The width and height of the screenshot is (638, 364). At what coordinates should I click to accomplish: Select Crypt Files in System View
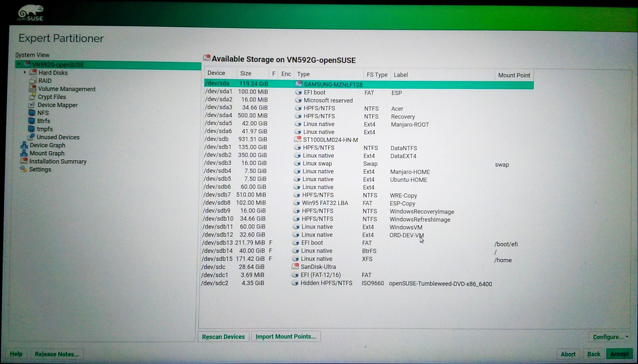point(52,97)
